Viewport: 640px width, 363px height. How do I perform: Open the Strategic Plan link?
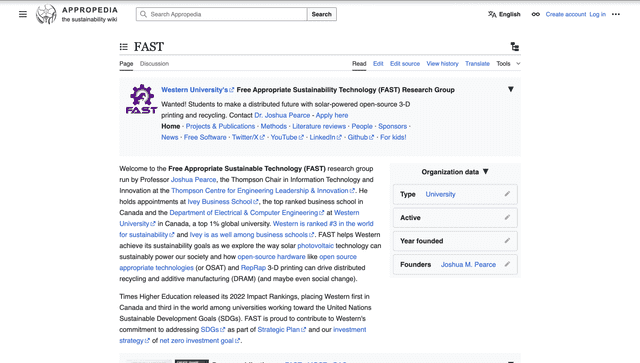click(x=282, y=330)
